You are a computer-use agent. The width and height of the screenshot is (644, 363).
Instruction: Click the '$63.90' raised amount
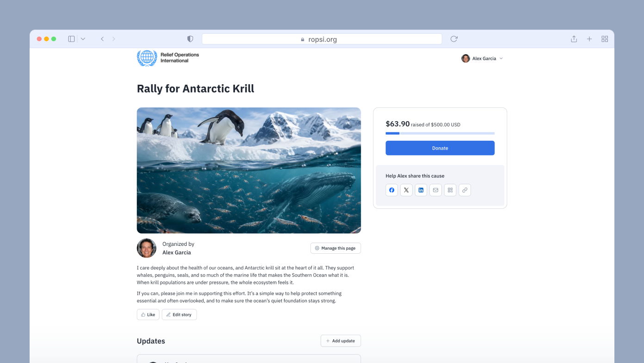tap(397, 124)
